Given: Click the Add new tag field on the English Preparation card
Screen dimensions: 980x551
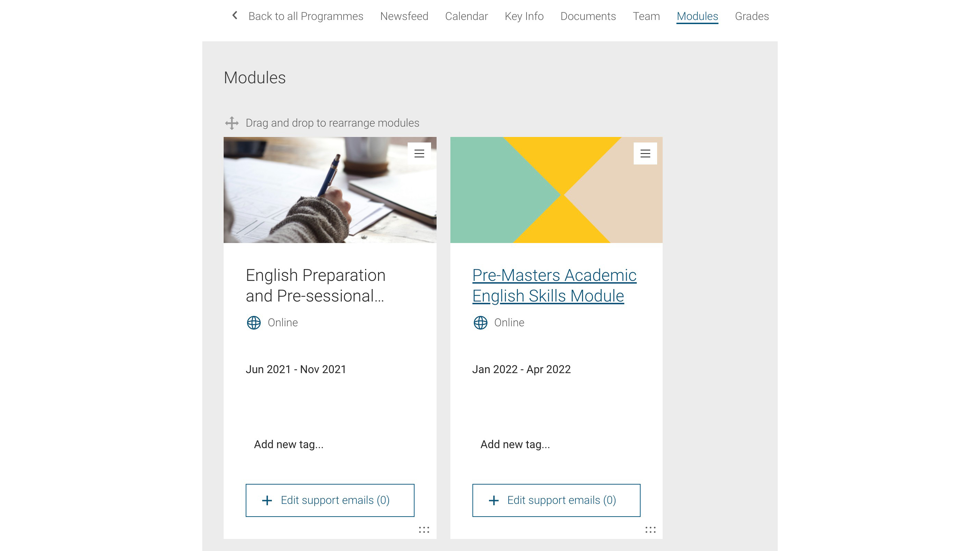Looking at the screenshot, I should pos(288,444).
